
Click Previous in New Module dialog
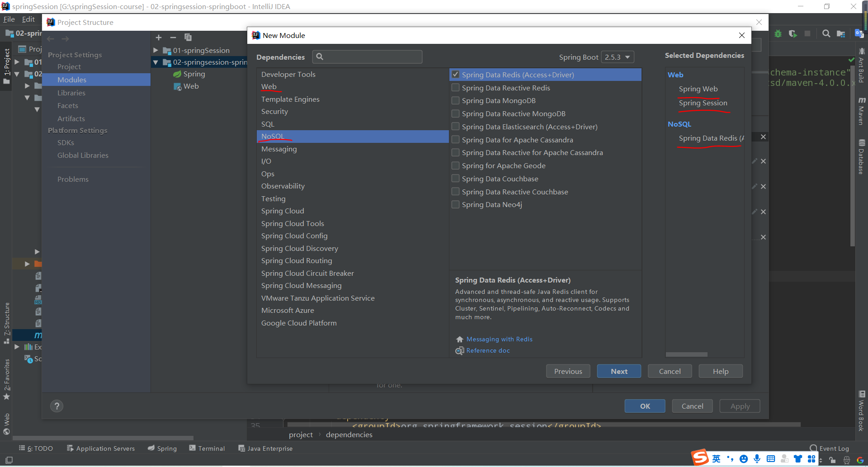568,371
